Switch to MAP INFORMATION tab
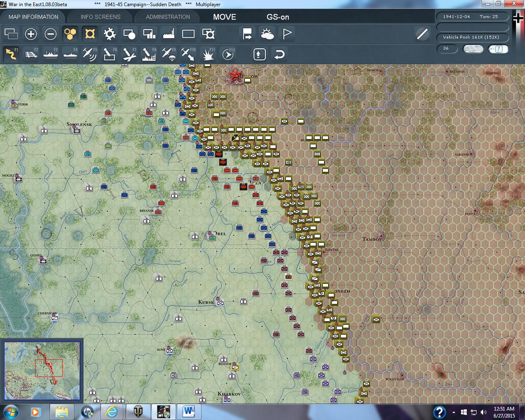Image resolution: width=525 pixels, height=420 pixels. pos(33,17)
